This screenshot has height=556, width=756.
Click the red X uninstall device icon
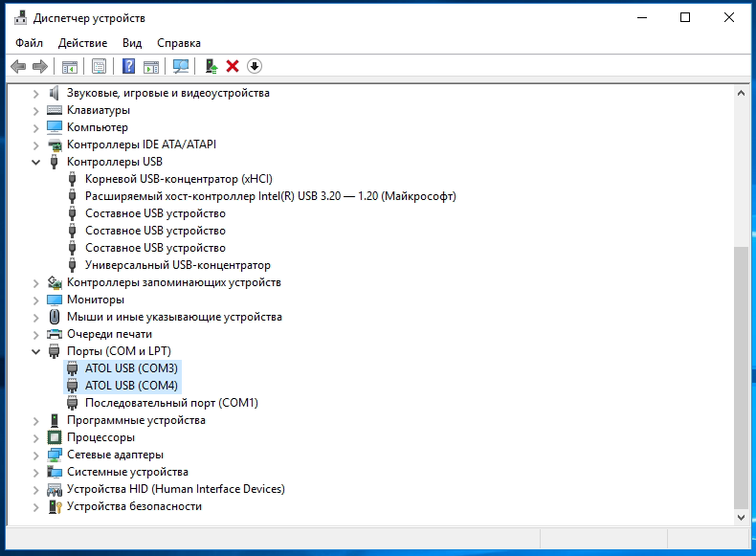click(x=233, y=66)
